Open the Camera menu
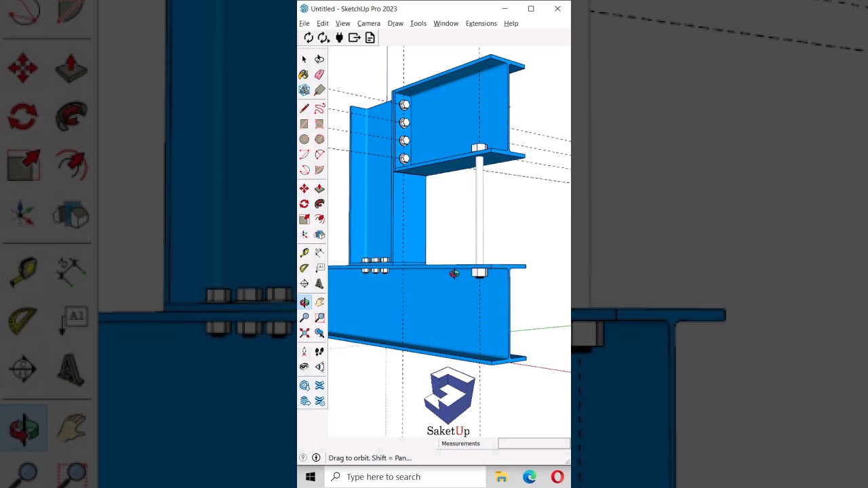 pos(369,23)
